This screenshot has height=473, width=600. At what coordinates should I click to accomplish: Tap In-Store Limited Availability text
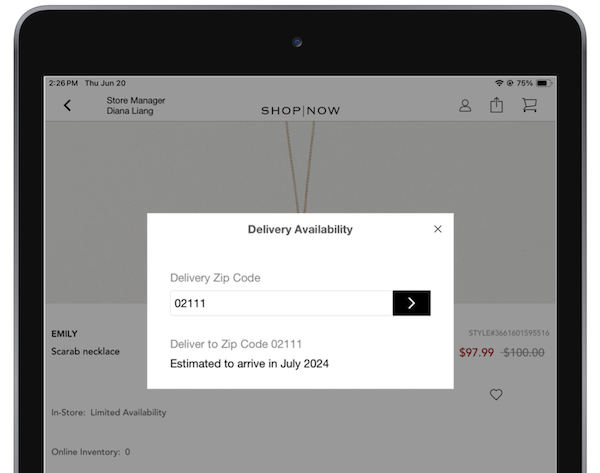point(109,413)
